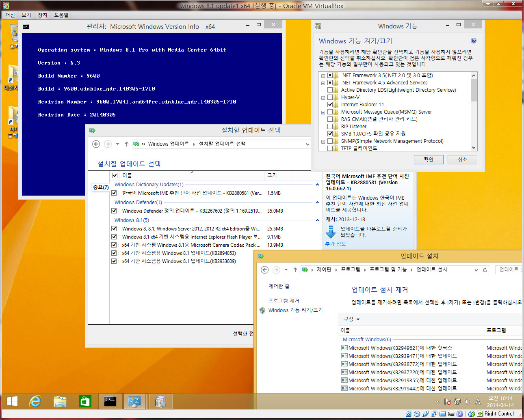524x420 pixels.
Task: Click forward arrow in the update selection window
Action: [108, 144]
